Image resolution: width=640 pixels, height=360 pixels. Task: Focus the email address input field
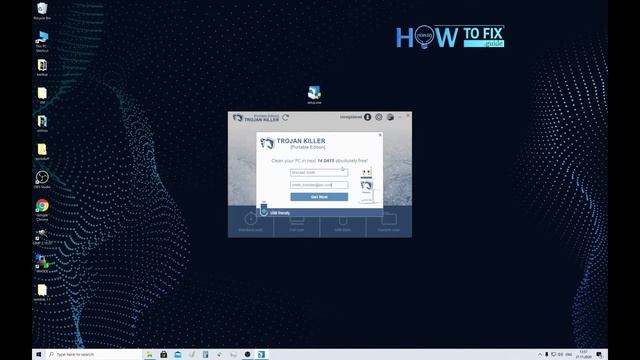(319, 185)
